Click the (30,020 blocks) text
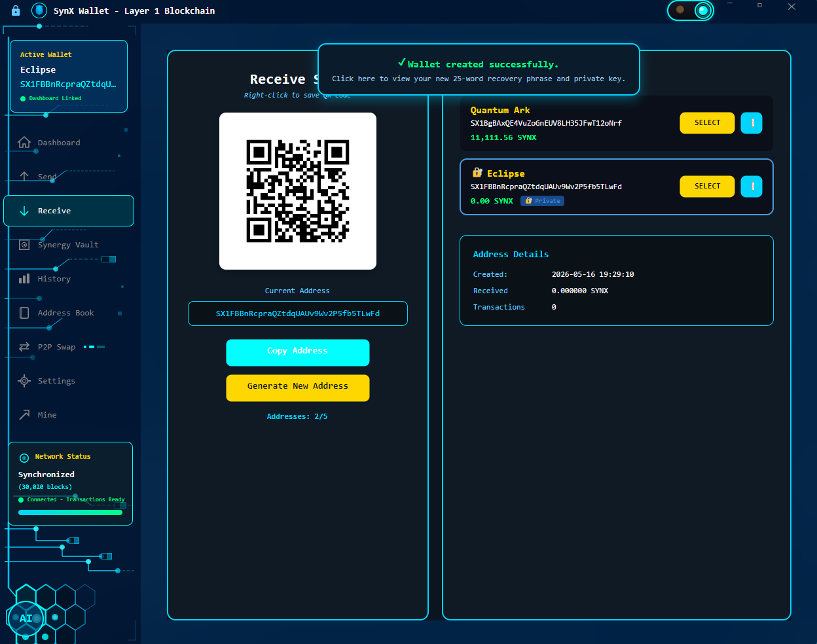 (45, 487)
